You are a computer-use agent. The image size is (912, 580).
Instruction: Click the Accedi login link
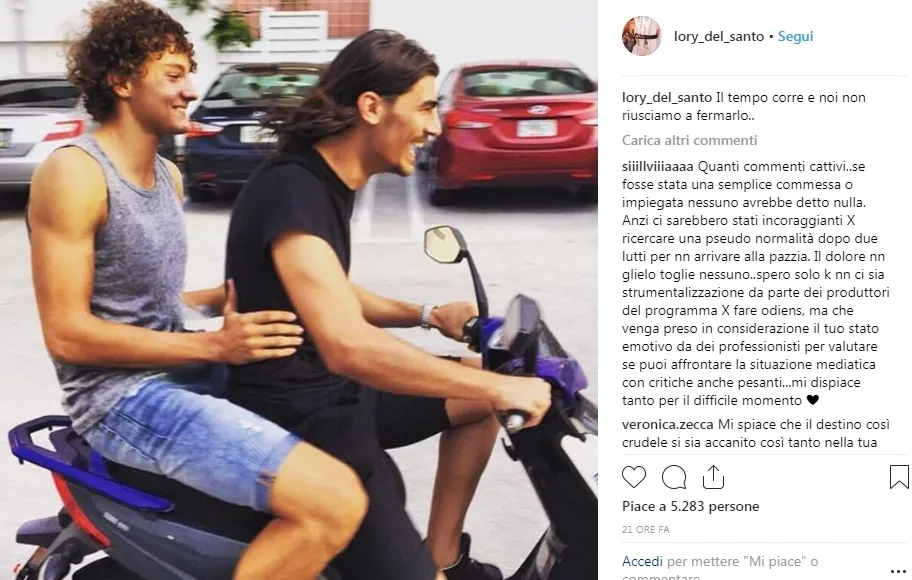click(x=642, y=561)
